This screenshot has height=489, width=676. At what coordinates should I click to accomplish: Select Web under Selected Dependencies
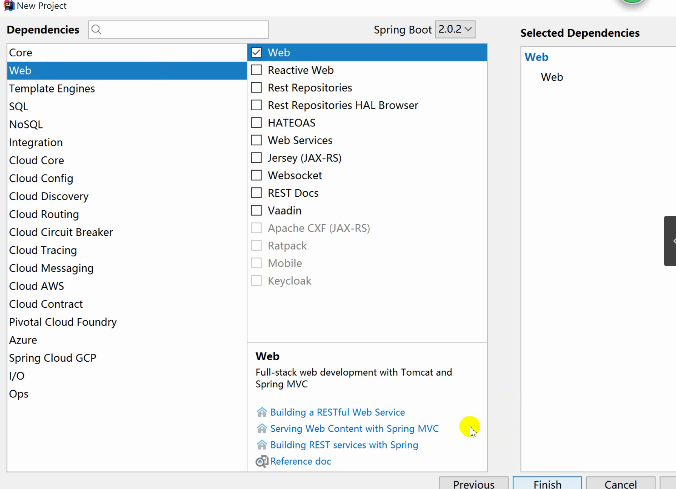(552, 77)
